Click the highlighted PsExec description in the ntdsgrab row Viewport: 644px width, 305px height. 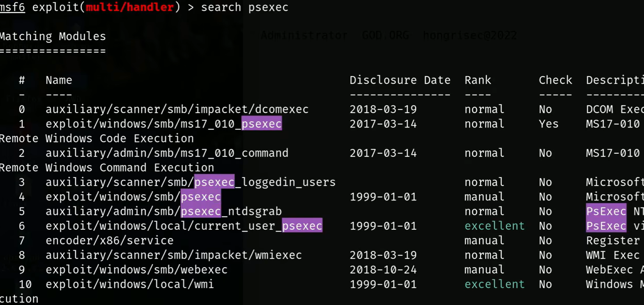[x=606, y=211]
